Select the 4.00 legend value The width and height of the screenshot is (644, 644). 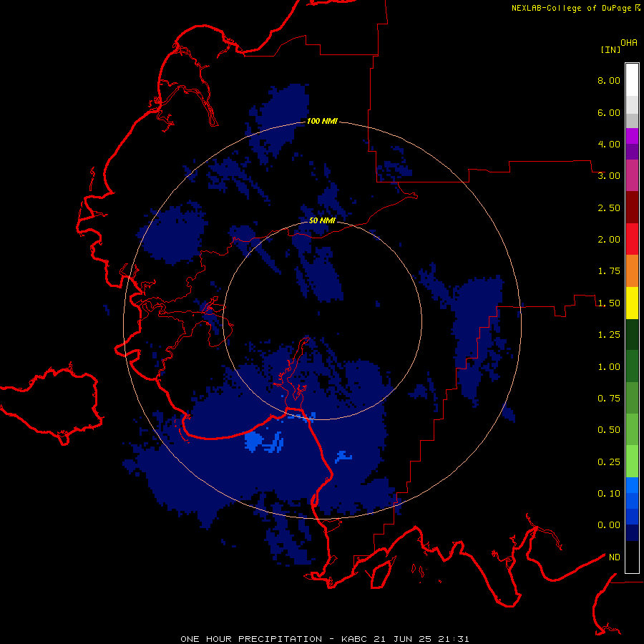click(x=609, y=144)
